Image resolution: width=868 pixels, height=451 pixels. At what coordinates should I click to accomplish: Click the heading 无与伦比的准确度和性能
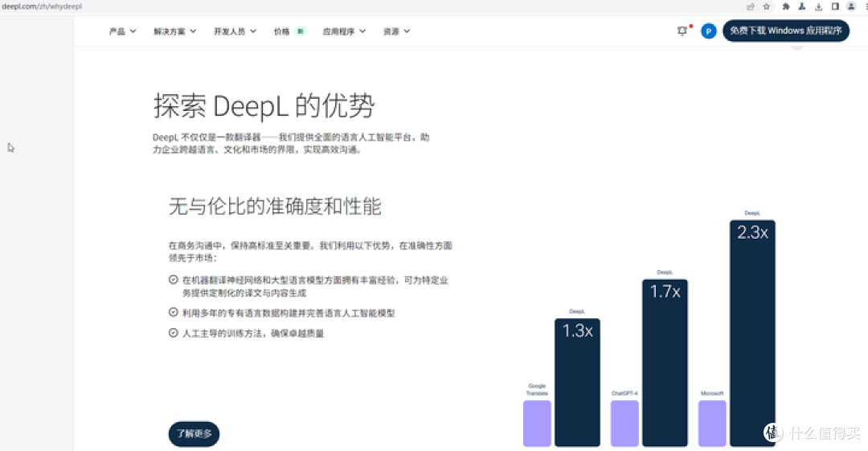pos(275,206)
